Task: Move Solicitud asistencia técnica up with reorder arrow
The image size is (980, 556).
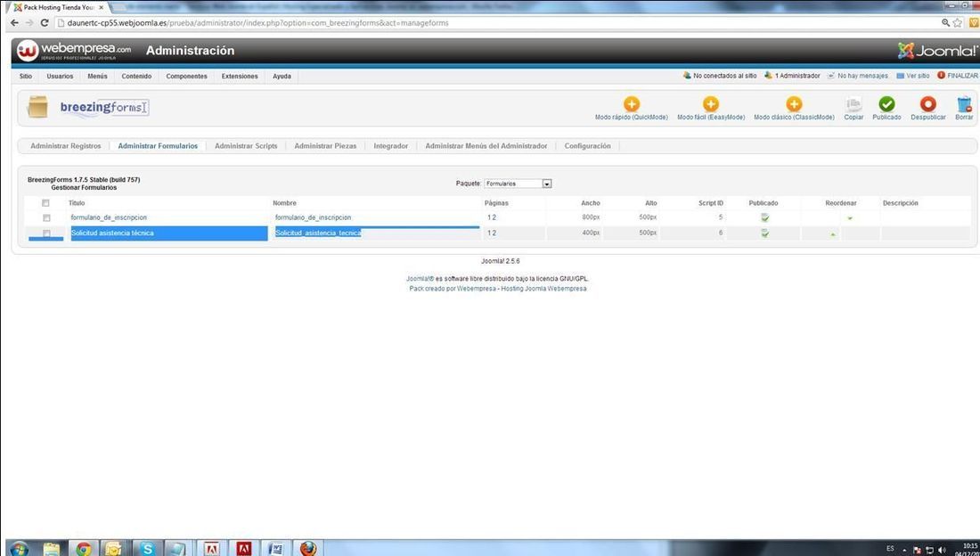Action: coord(832,234)
